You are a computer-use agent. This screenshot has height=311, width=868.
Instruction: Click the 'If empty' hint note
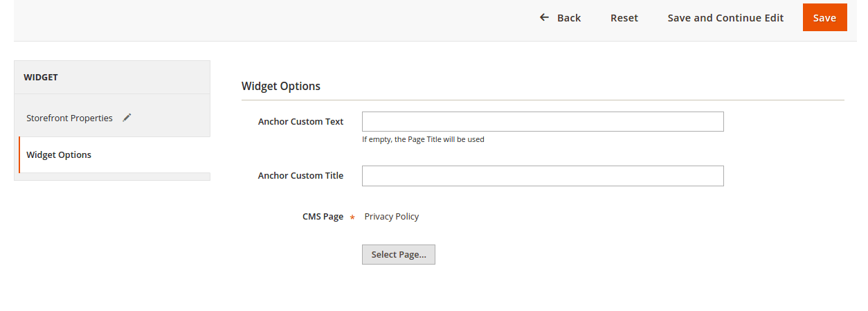coord(423,139)
